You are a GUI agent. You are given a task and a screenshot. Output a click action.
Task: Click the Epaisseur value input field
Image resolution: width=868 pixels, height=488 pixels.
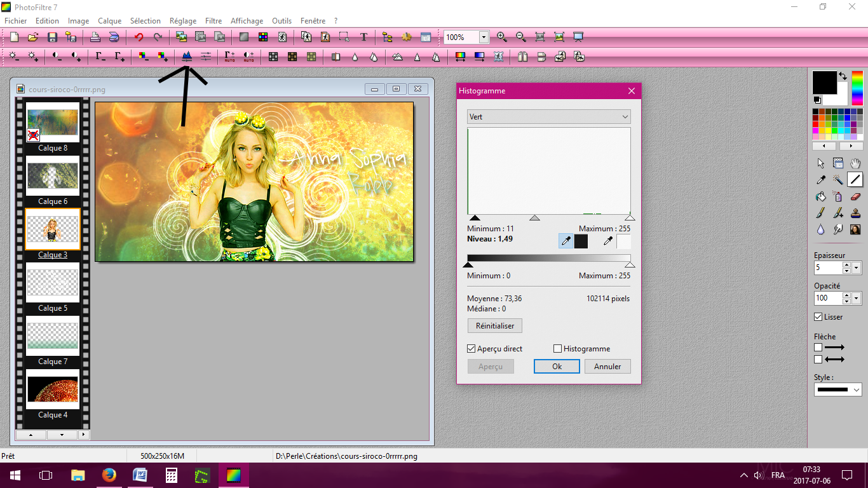tap(828, 268)
